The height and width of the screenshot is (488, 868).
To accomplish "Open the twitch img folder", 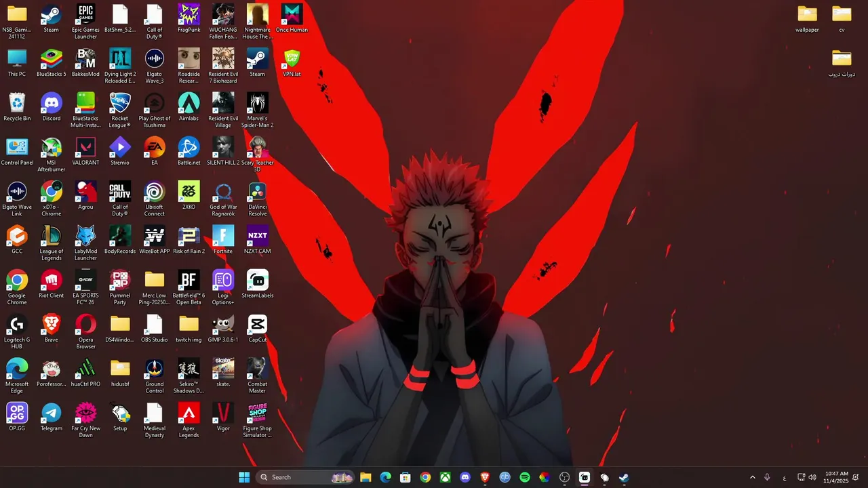I will click(x=189, y=328).
